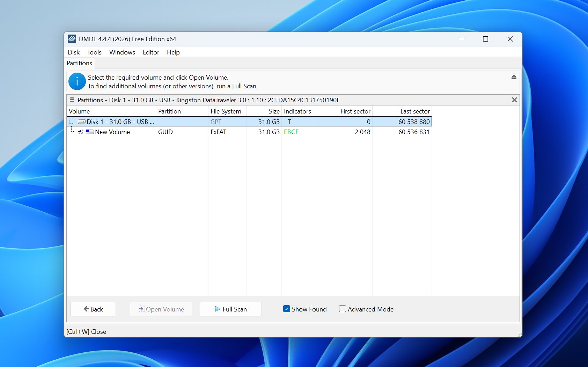The height and width of the screenshot is (367, 588).
Task: Click the DMDE app logo icon
Action: [72, 39]
